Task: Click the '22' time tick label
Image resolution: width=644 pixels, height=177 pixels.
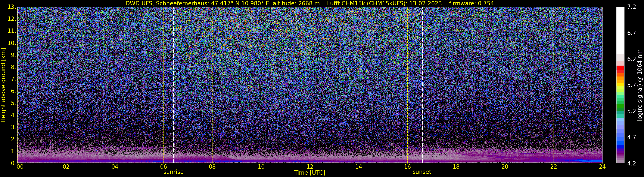Action: (554, 167)
